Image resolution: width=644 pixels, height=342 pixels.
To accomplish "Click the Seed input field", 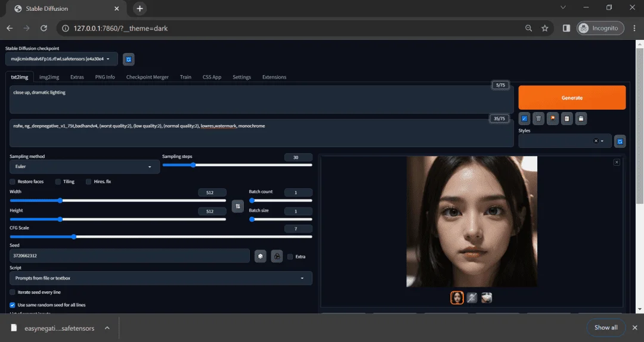I will click(130, 256).
